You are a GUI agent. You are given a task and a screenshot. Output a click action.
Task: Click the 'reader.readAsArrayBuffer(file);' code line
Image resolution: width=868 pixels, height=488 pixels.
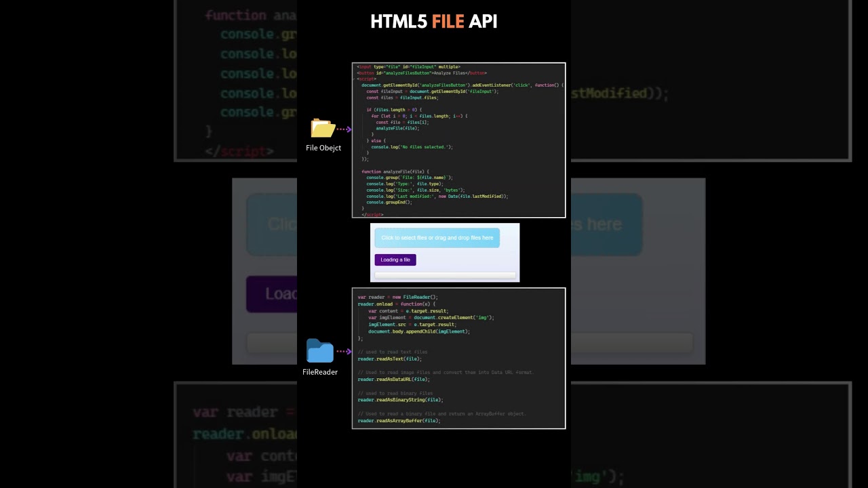399,421
